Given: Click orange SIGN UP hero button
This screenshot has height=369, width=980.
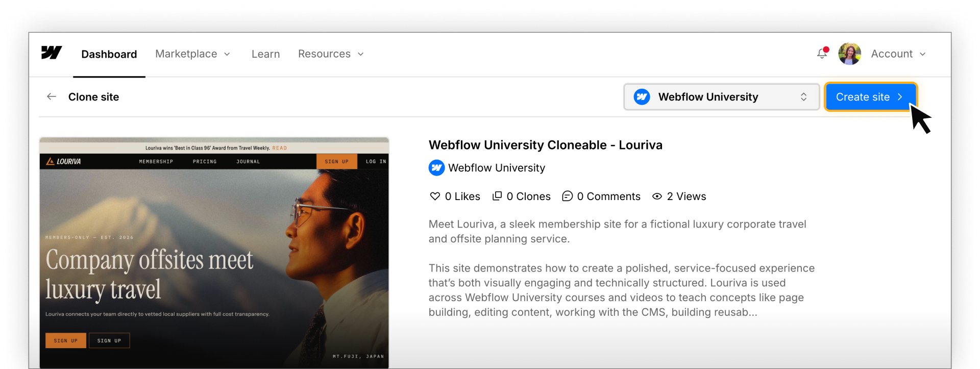Looking at the screenshot, I should tap(66, 340).
